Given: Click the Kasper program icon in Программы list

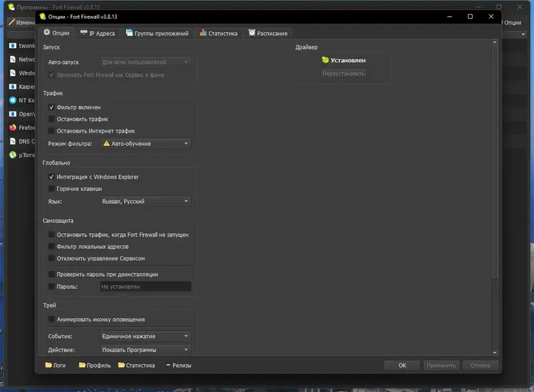Looking at the screenshot, I should click(x=13, y=87).
